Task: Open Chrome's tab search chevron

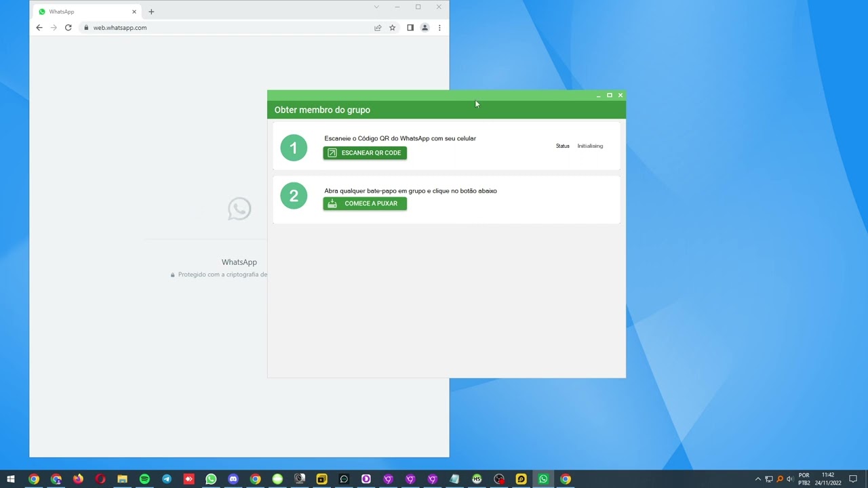Action: (376, 7)
